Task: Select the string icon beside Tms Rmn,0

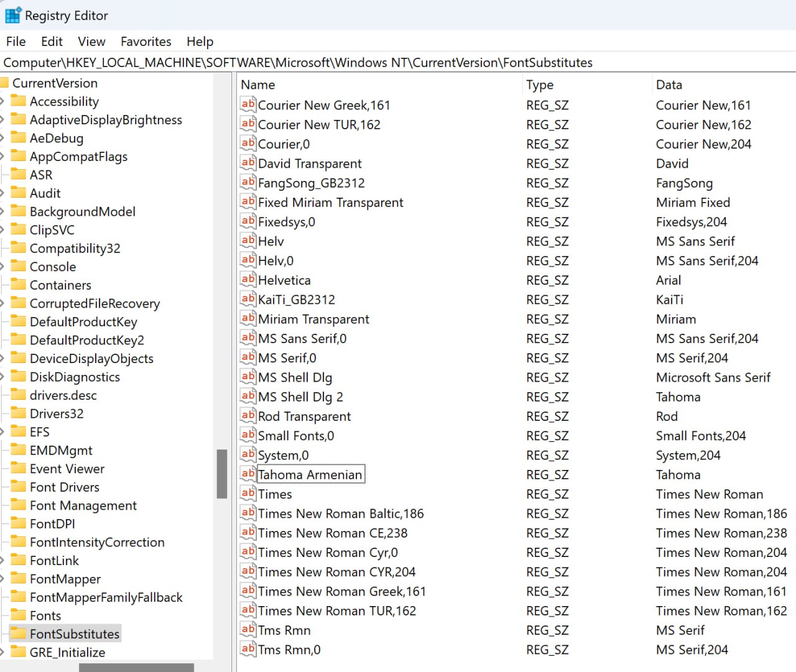Action: click(248, 649)
